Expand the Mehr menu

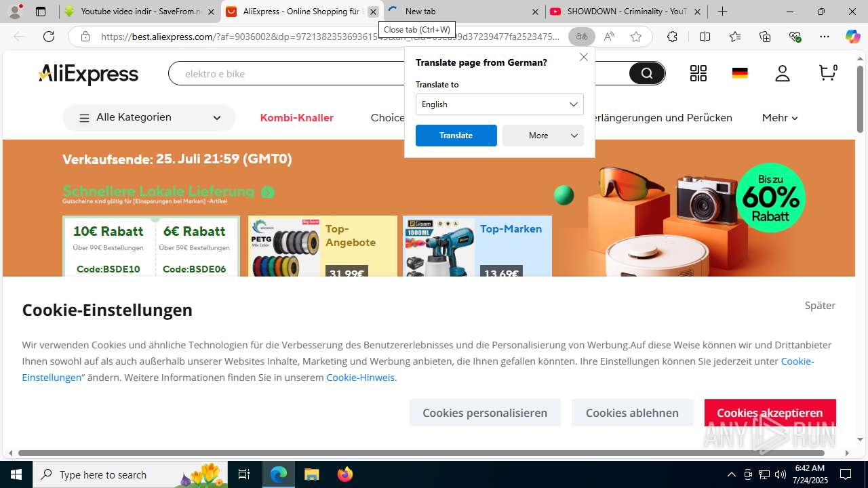click(x=780, y=118)
